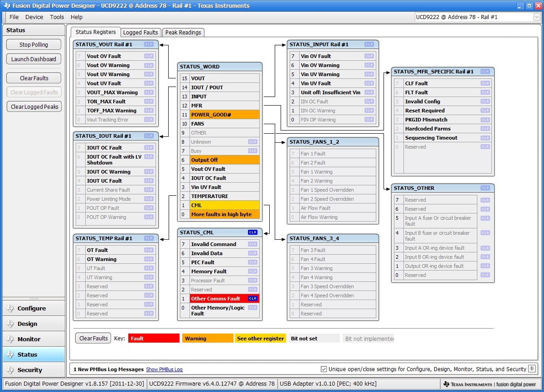The image size is (544, 392).
Task: Click the CLR icon for IOUT OC Fault
Action: tap(149, 148)
